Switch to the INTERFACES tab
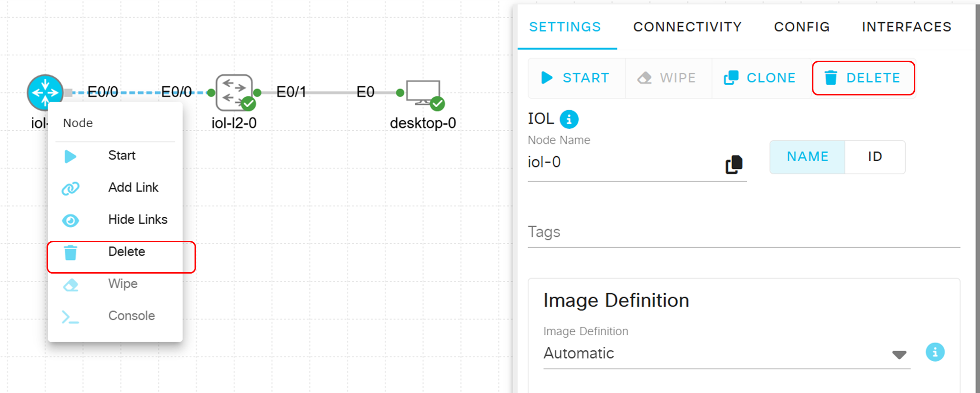This screenshot has width=980, height=393. pos(906,27)
